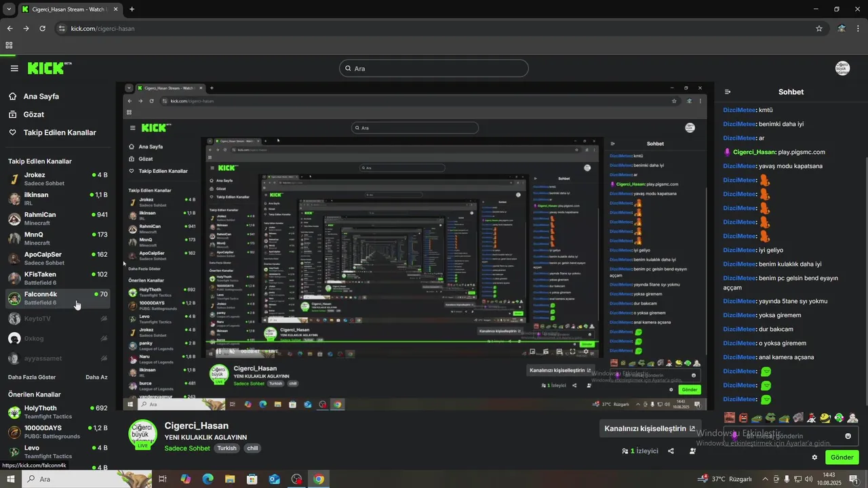
Task: Open ApoCalpSer channel in sidebar
Action: pyautogui.click(x=58, y=258)
